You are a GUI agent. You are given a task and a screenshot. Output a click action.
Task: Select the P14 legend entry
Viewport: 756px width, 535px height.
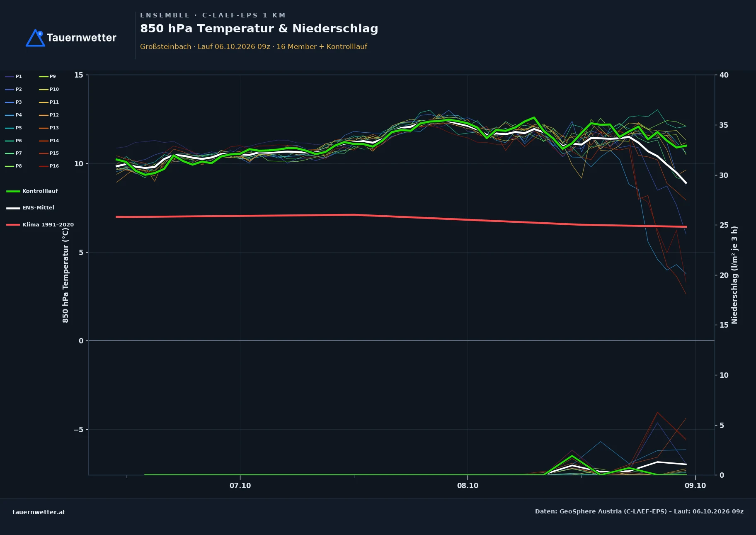pyautogui.click(x=49, y=141)
